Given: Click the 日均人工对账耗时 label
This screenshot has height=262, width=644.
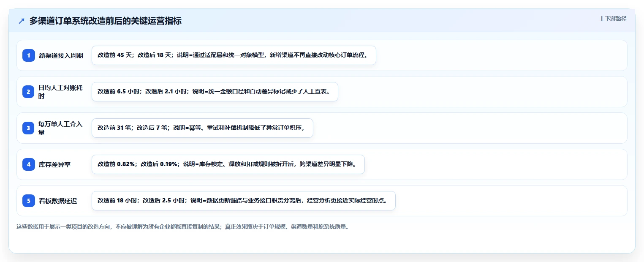Looking at the screenshot, I should coord(61,92).
